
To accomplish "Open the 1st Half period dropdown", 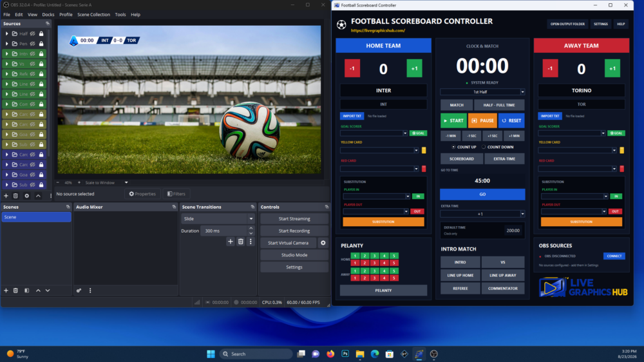I will pos(482,92).
